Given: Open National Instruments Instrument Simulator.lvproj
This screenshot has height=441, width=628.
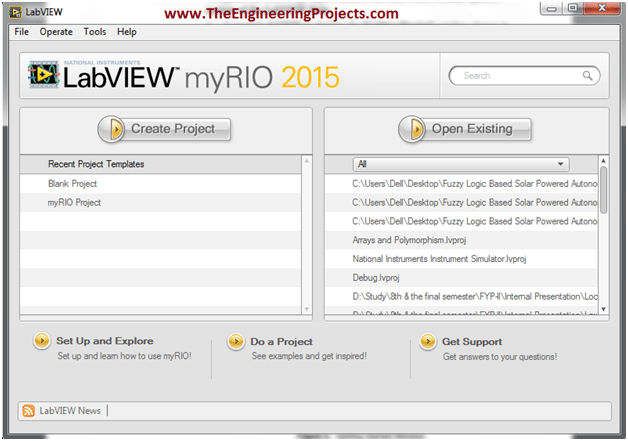Looking at the screenshot, I should 439,259.
